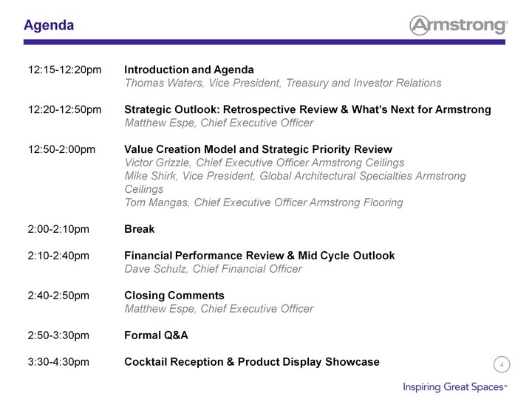Select Value Creation Model session heading
This screenshot has width=532, height=399.
(258, 149)
